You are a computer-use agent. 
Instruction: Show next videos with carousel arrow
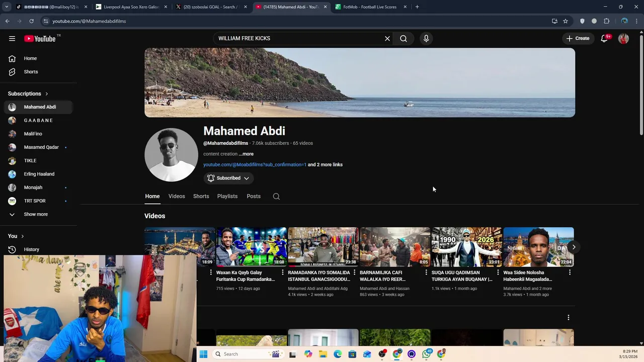pos(574,247)
